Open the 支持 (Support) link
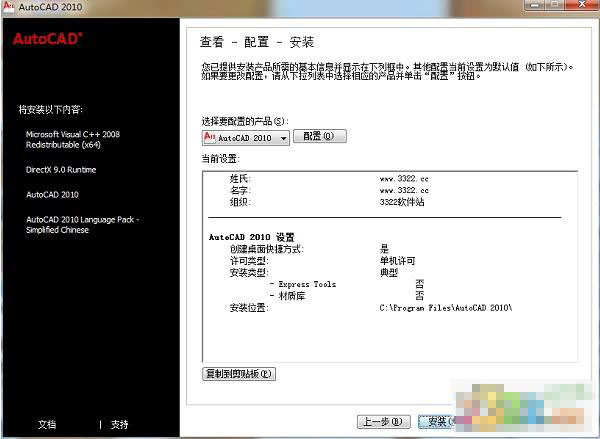 (x=119, y=424)
